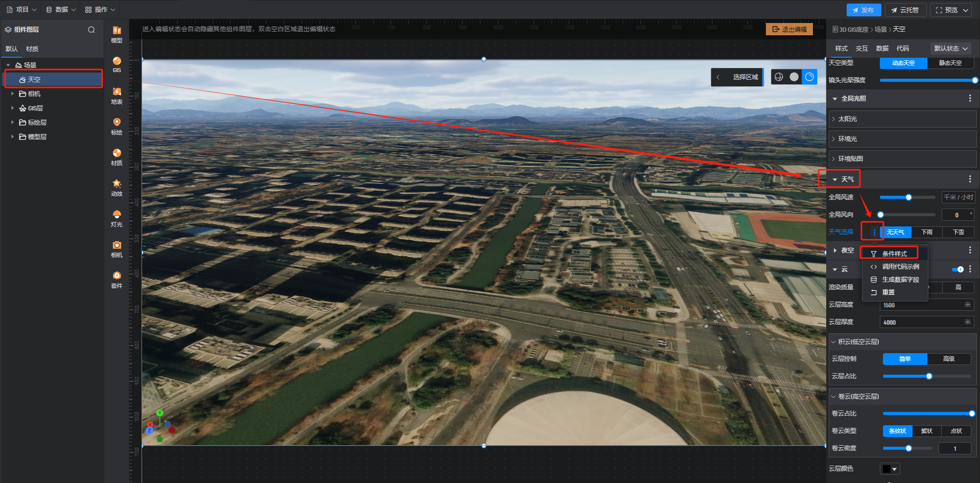The image size is (980, 483).
Task: Switch to the 材质 layer tab
Action: (32, 49)
